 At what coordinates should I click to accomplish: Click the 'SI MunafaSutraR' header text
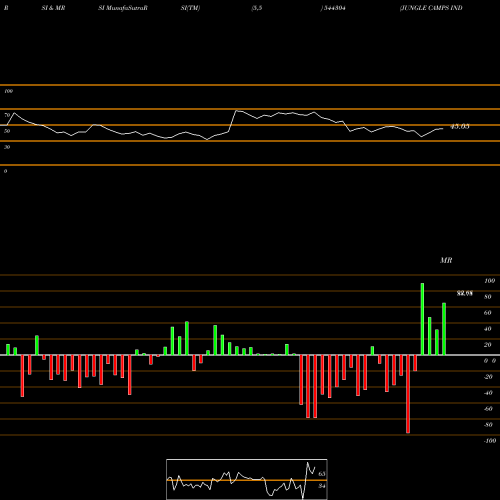pyautogui.click(x=123, y=8)
